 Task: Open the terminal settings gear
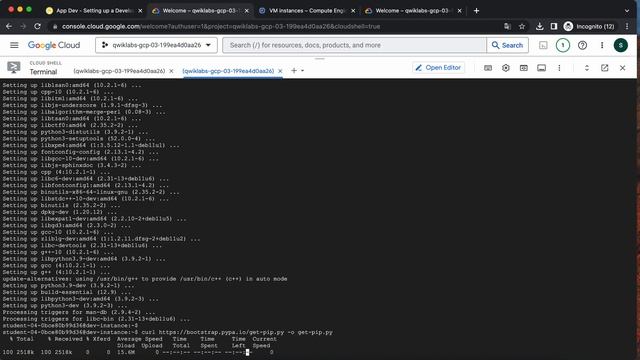tap(506, 68)
